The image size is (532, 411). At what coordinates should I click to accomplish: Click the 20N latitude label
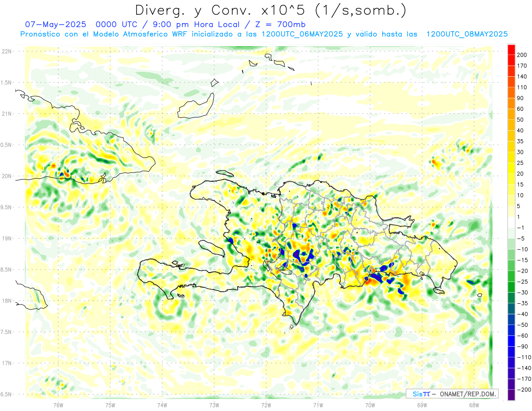[x=6, y=176]
